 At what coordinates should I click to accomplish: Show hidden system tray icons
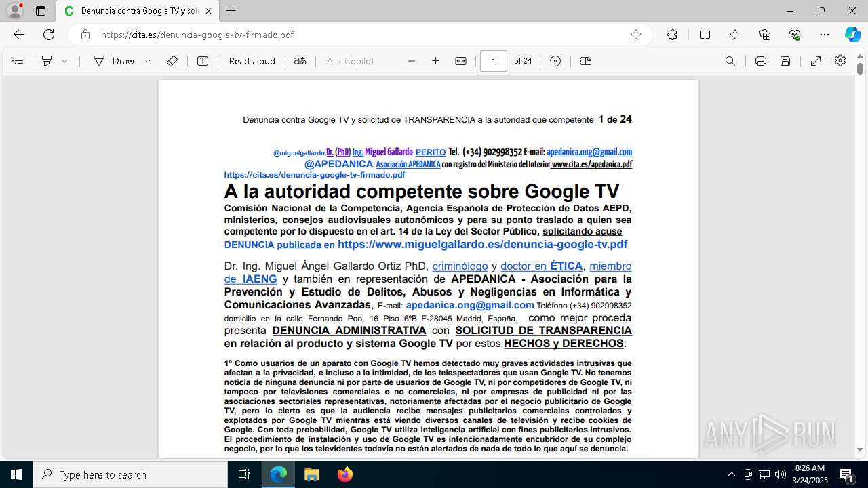[732, 474]
